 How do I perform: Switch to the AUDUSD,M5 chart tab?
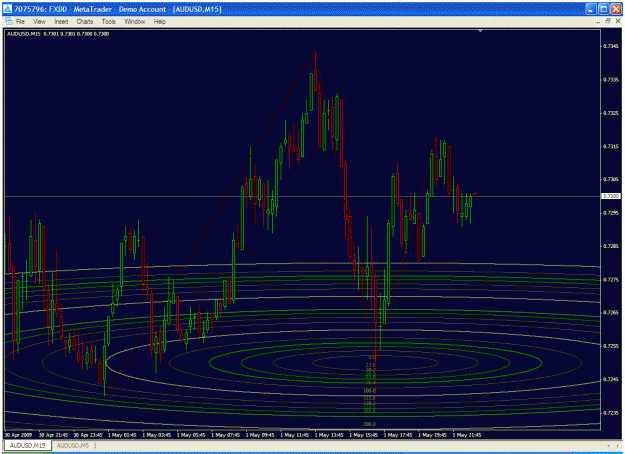(x=73, y=445)
